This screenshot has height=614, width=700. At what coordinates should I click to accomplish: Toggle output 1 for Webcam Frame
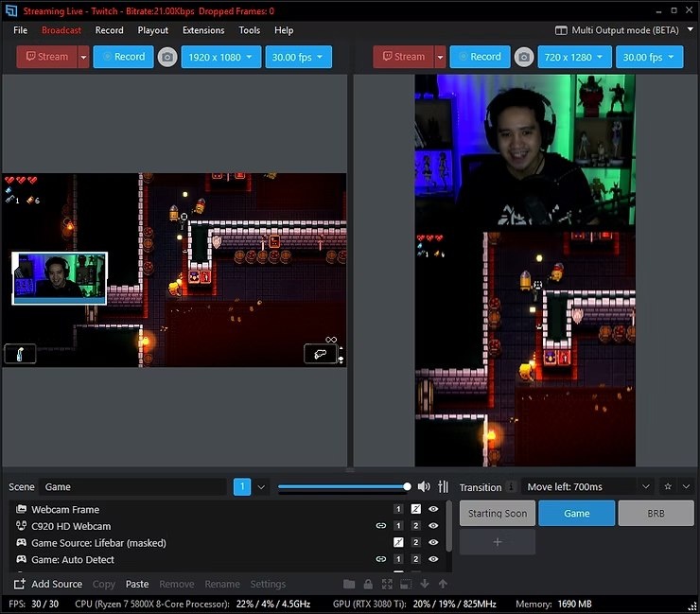point(398,509)
